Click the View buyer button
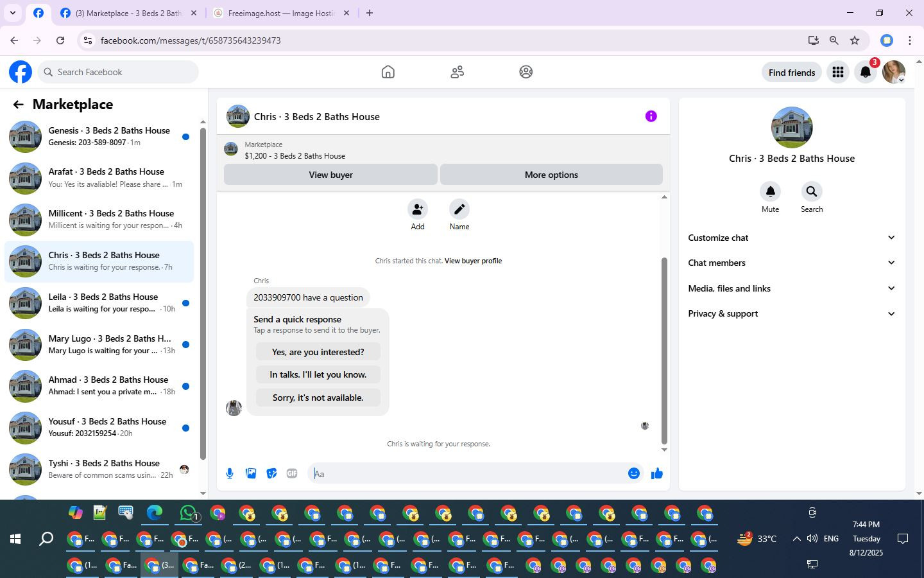924x578 pixels. click(330, 175)
